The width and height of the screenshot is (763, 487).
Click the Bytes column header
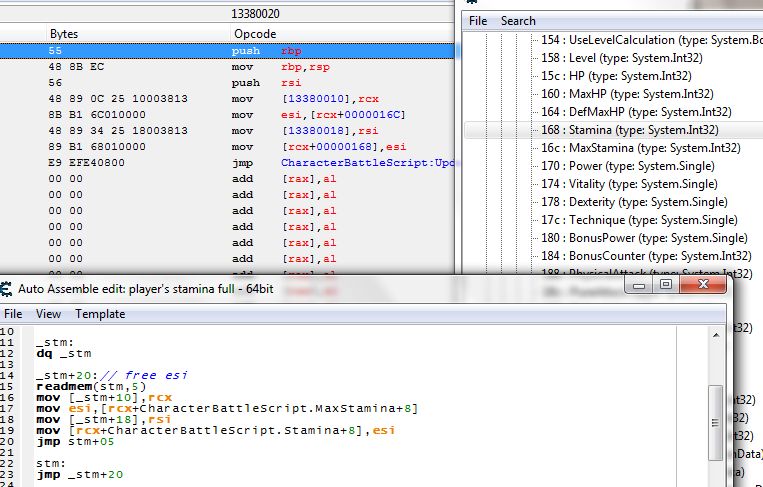pos(64,34)
